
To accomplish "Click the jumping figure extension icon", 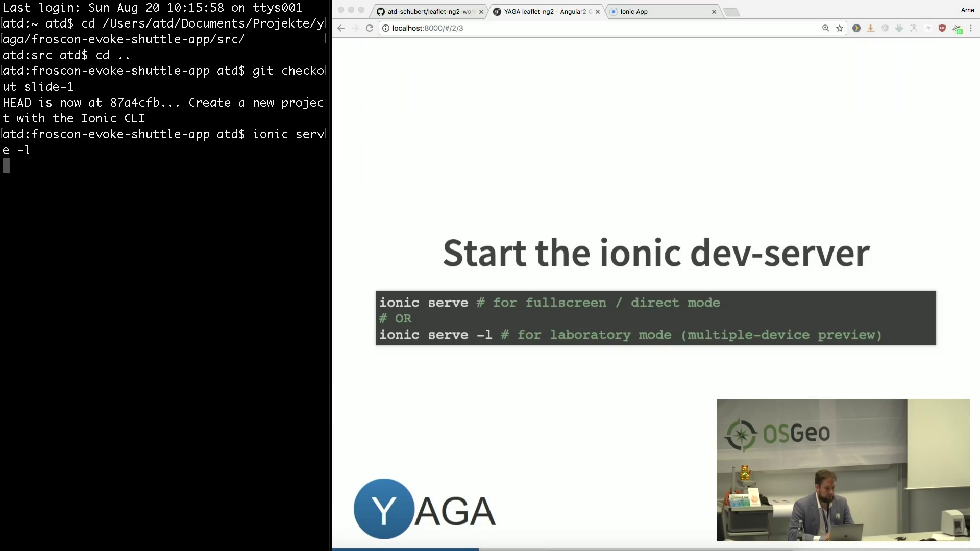I will tap(914, 28).
